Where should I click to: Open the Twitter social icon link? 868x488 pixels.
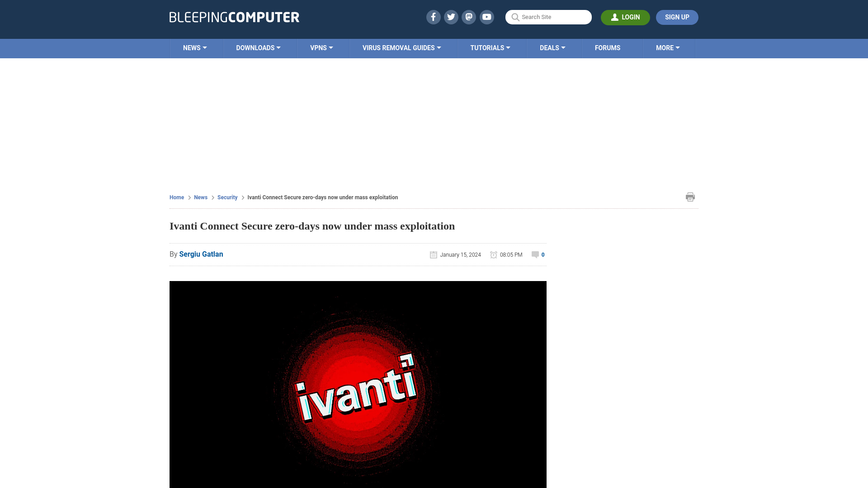tap(451, 17)
